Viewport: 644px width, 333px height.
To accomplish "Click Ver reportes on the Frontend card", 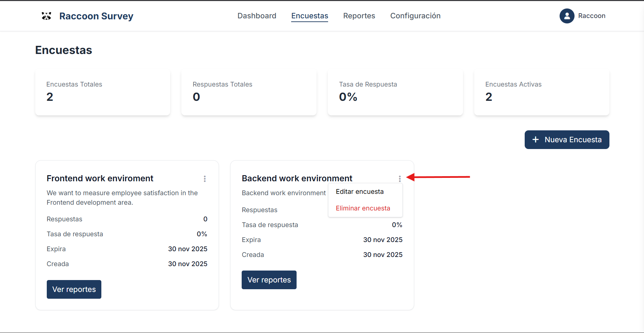I will (x=74, y=290).
